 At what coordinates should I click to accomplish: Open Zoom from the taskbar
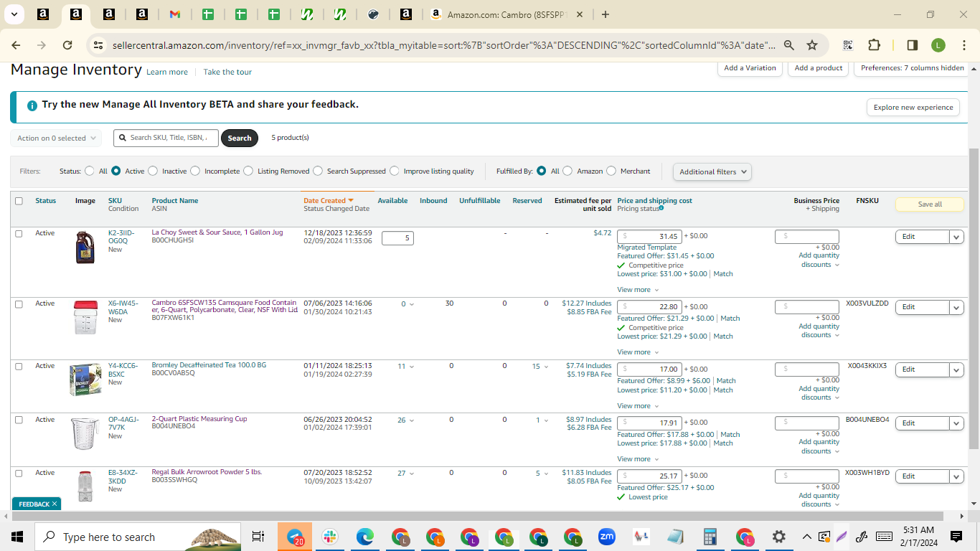tap(606, 537)
